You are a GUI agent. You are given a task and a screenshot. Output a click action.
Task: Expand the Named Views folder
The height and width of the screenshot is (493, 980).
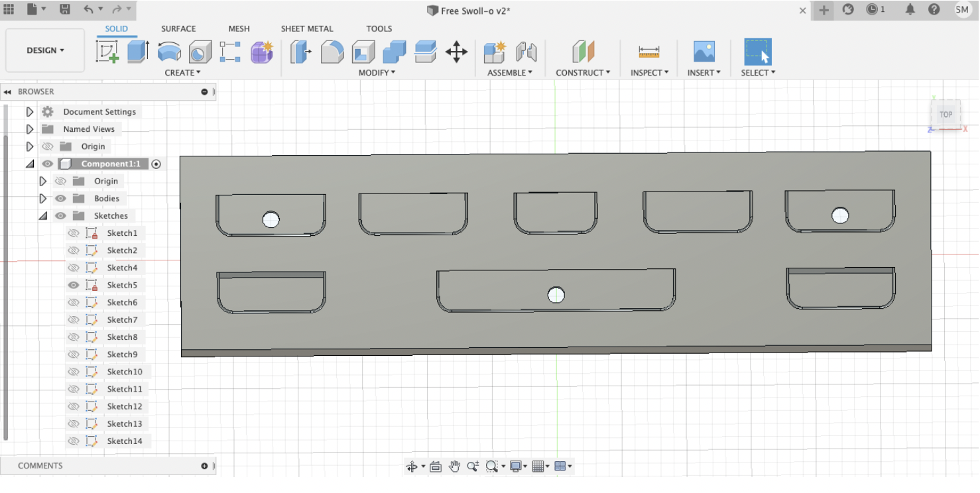point(30,129)
